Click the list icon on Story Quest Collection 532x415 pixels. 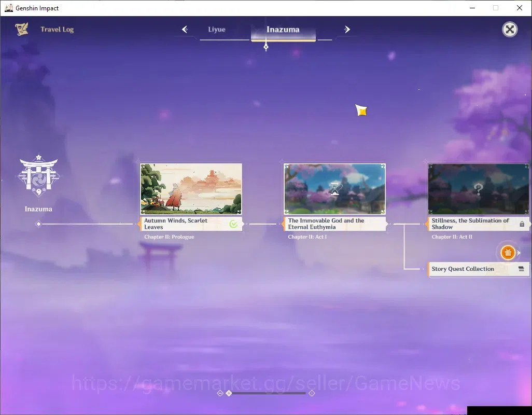521,269
